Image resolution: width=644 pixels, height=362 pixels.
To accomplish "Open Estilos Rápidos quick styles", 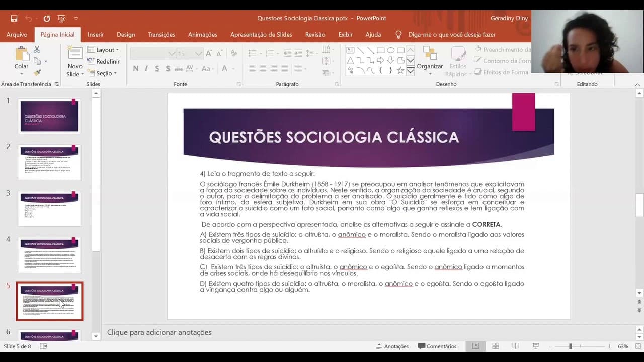I will (x=458, y=60).
